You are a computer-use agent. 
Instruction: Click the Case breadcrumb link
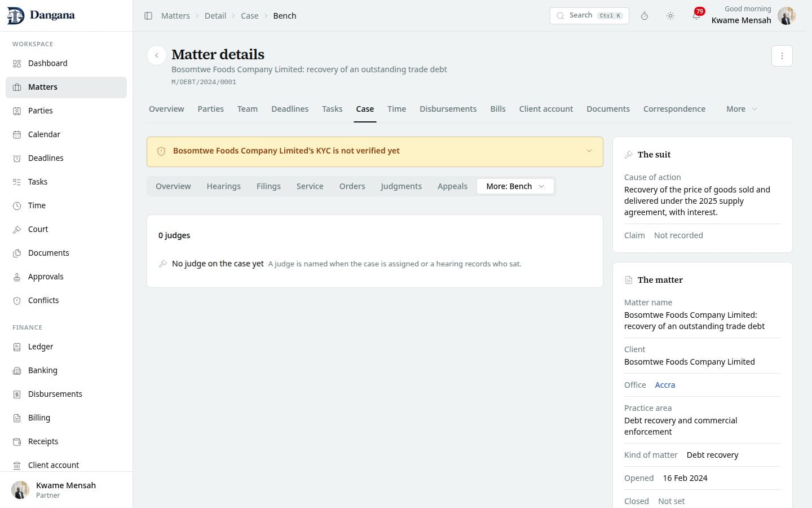[249, 16]
